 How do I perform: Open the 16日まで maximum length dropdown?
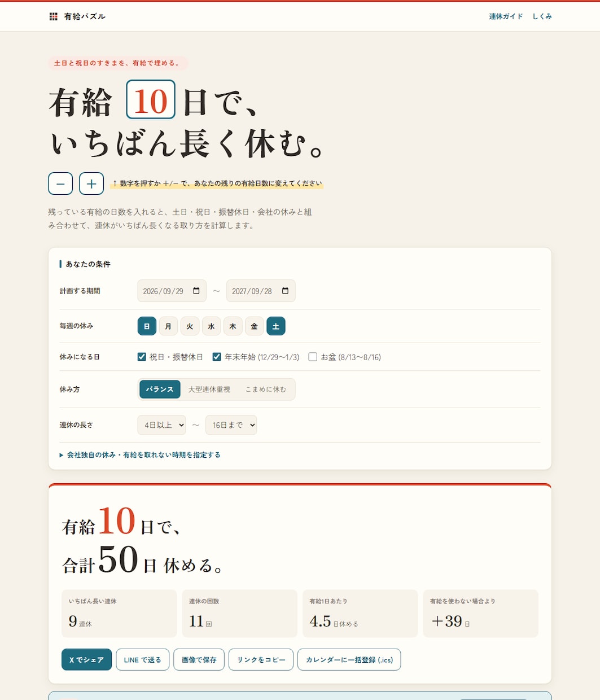pyautogui.click(x=231, y=425)
